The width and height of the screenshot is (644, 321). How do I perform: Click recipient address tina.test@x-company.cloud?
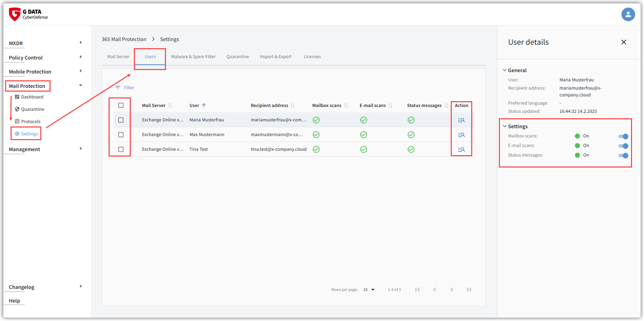coord(279,149)
